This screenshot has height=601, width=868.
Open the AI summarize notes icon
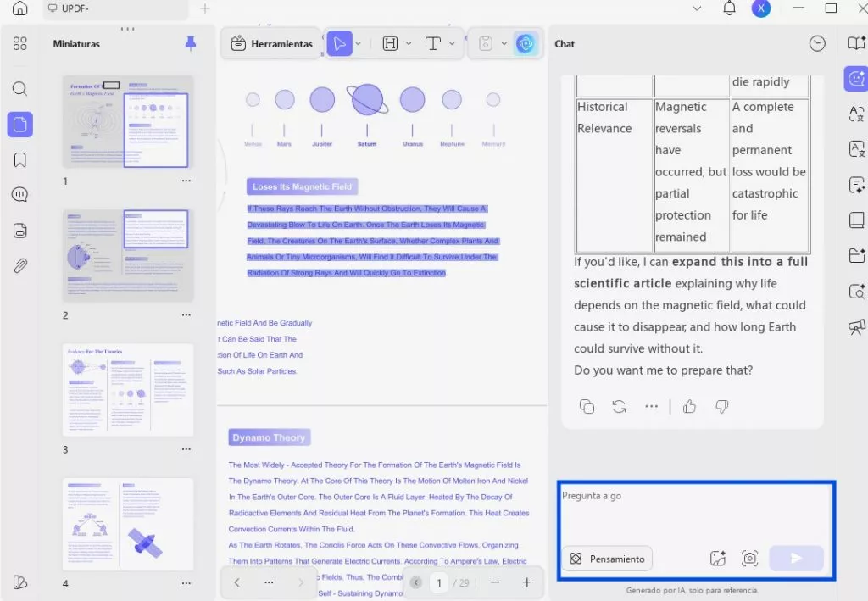(x=856, y=185)
